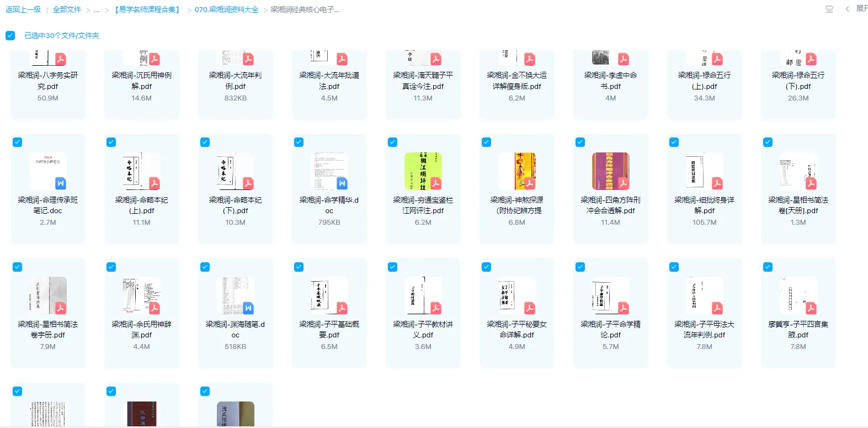Open the 梁湘润-余氏用神辞渊.pdf file icon
The image size is (868, 428).
tap(142, 295)
